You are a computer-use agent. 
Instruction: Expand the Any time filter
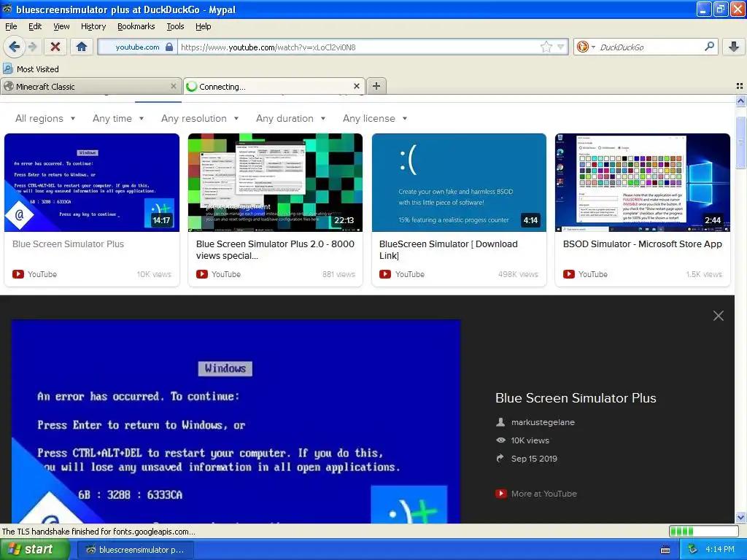coord(118,118)
